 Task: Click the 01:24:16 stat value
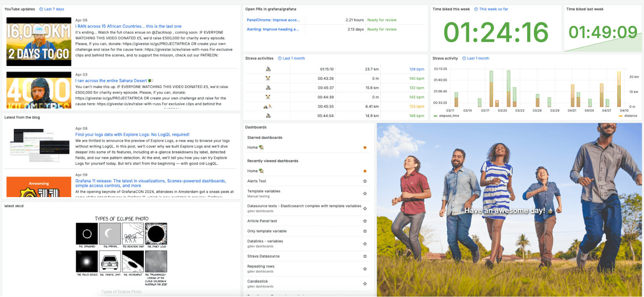coord(496,32)
